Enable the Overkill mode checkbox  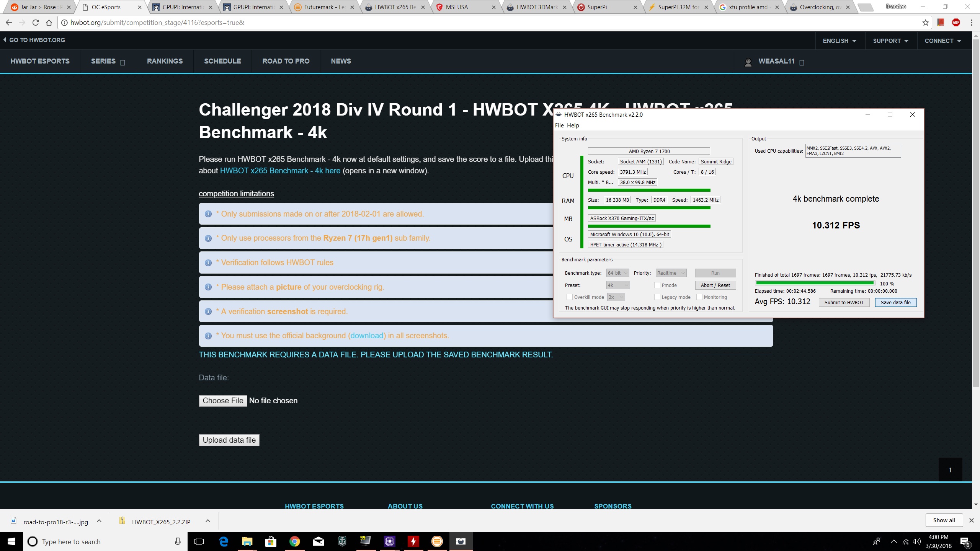[x=570, y=297]
